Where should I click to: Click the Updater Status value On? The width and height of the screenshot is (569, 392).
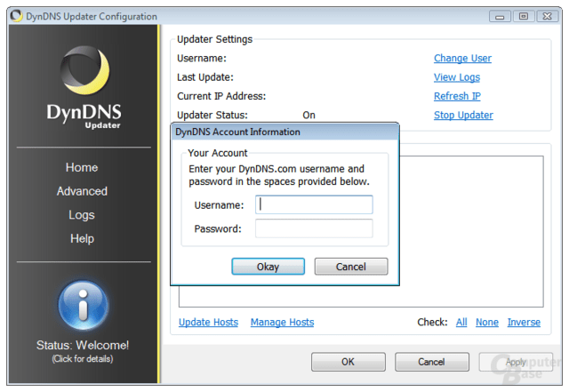[x=309, y=115]
